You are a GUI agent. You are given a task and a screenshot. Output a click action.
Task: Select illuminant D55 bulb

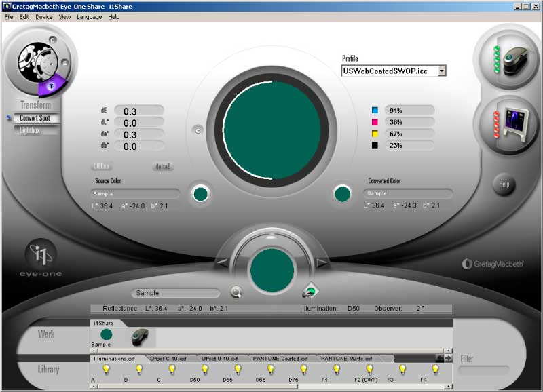pos(238,370)
